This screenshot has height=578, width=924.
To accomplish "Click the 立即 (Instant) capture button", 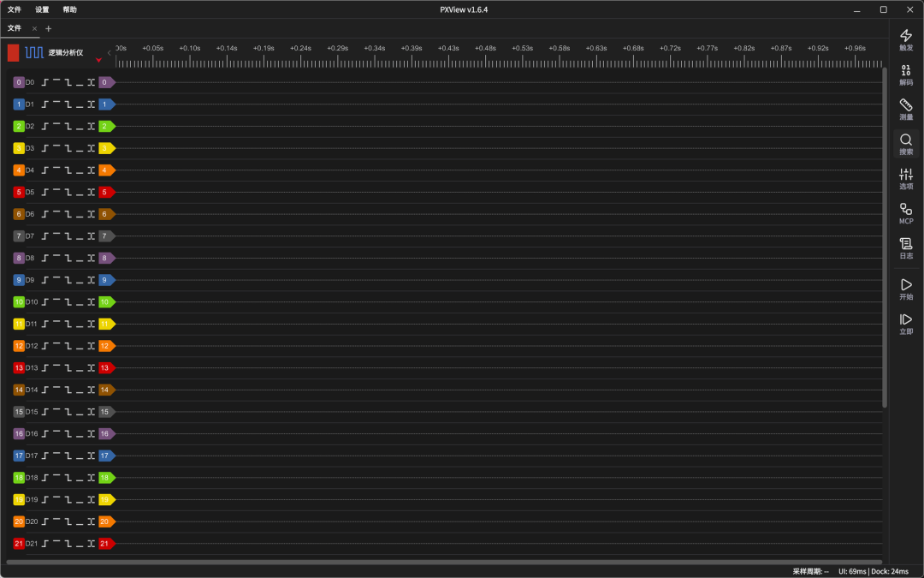I will click(x=906, y=324).
